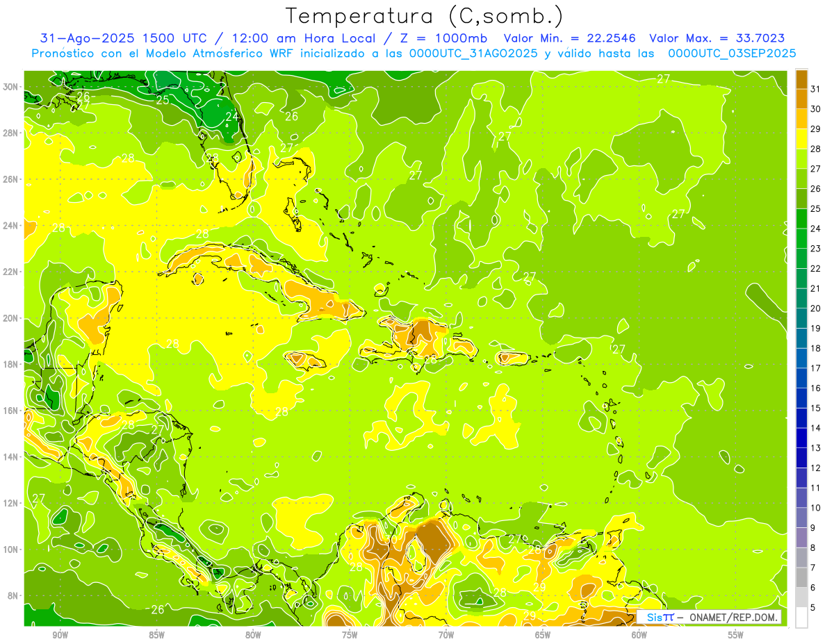Viewport: 834px width, 644px height.
Task: Click the 8N latitude axis label
Action: point(14,595)
